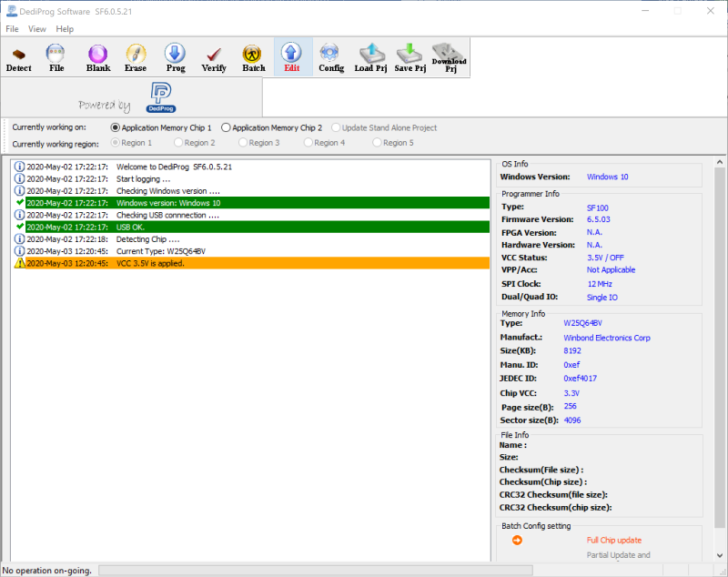The width and height of the screenshot is (728, 577).
Task: Click the VPP/Acc value Not Applicable
Action: 611,269
